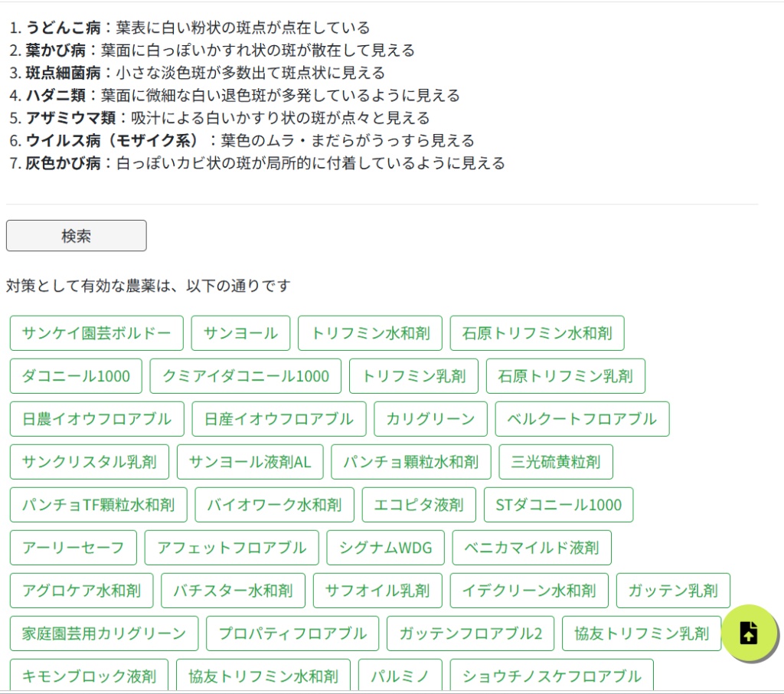Choose 石原トリフミン乳剤 tag
Screen dimensions: 784x694
(566, 376)
